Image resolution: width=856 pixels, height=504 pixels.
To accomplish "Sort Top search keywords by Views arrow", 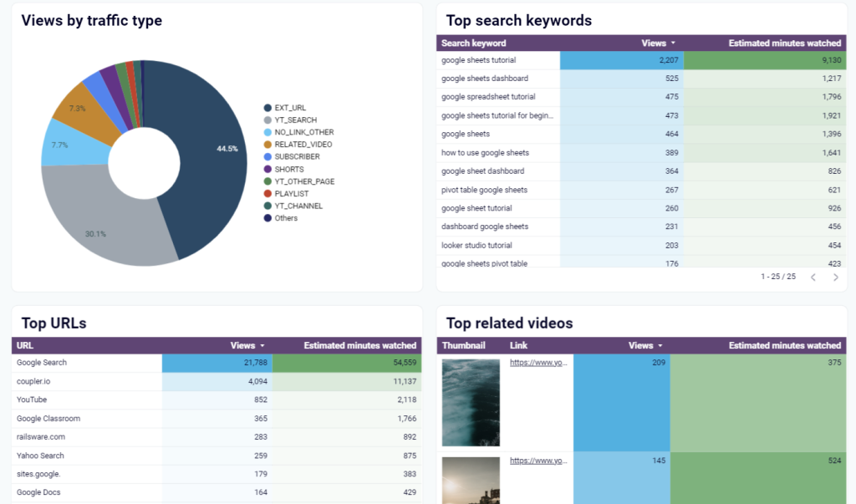I will tap(673, 43).
